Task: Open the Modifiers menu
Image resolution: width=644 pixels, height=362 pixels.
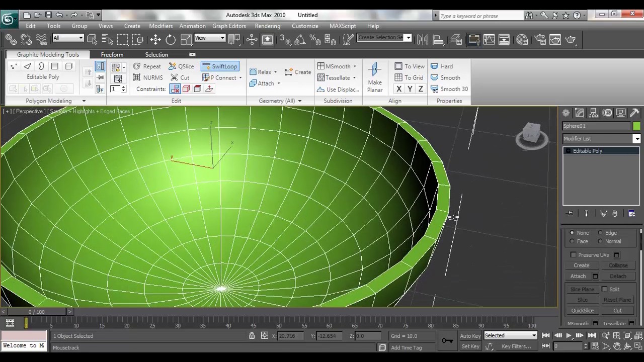Action: click(x=161, y=26)
